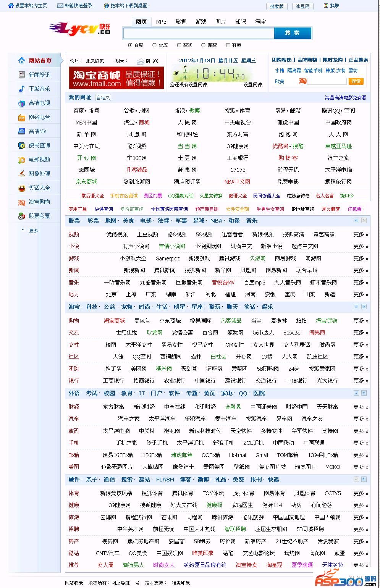Click the 换肤 skin icon

click(326, 6)
